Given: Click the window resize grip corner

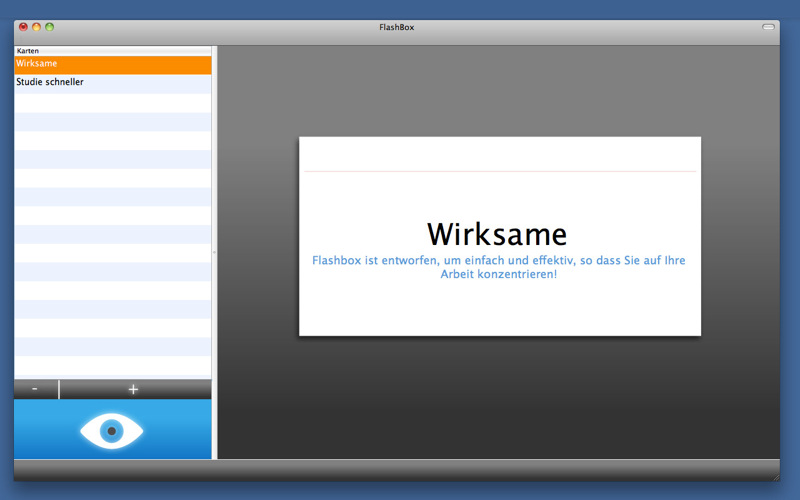Looking at the screenshot, I should point(776,478).
